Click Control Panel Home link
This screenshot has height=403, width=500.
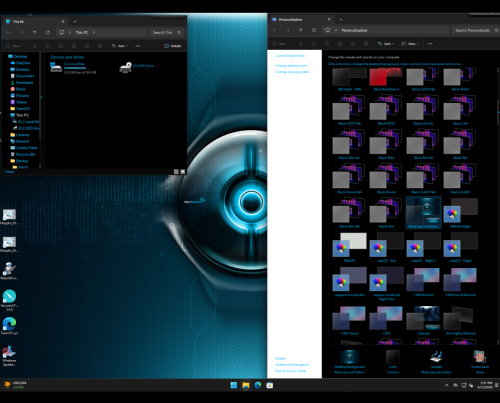coord(290,56)
